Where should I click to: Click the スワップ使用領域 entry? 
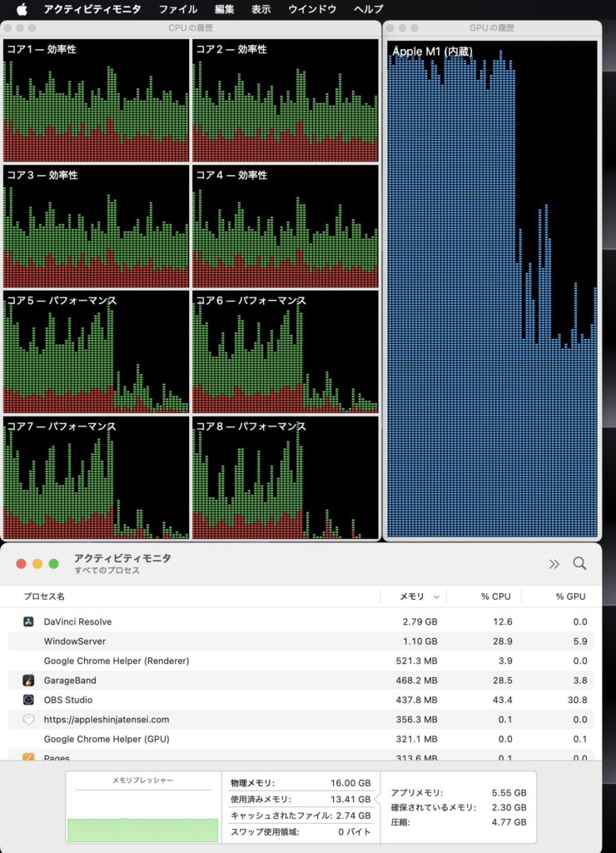tap(301, 832)
